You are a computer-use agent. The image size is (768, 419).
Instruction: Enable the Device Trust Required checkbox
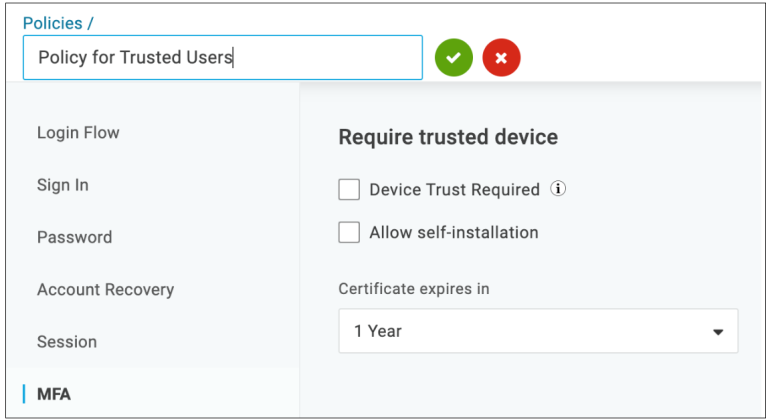point(349,189)
